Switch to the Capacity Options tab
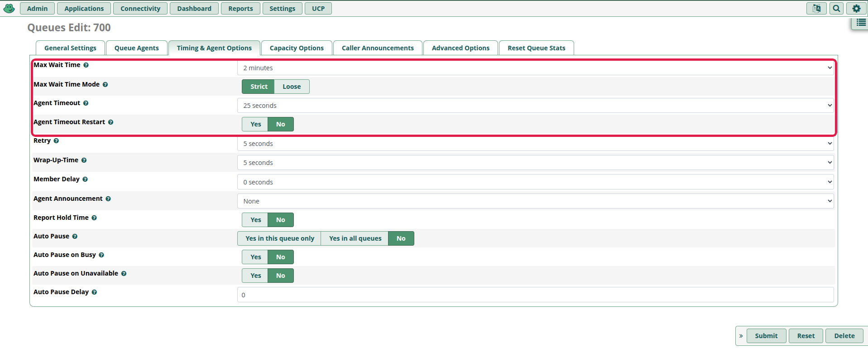Screen dimensions: 868x349 coord(297,48)
